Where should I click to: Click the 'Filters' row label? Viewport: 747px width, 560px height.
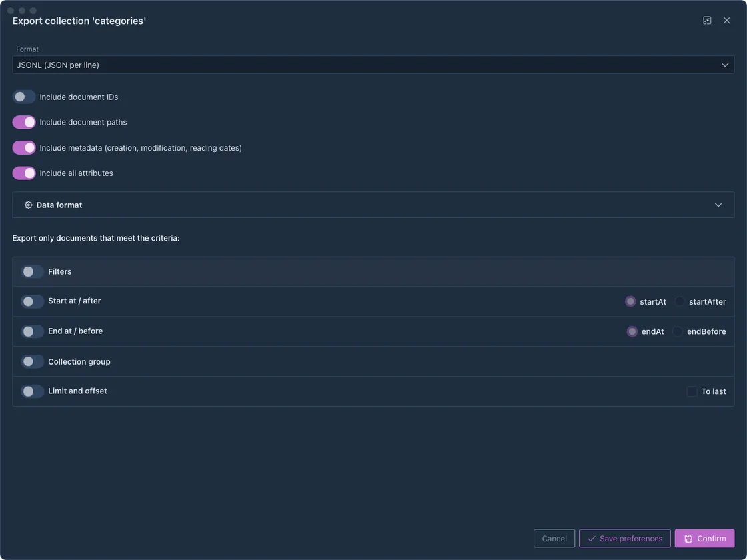pyautogui.click(x=59, y=271)
